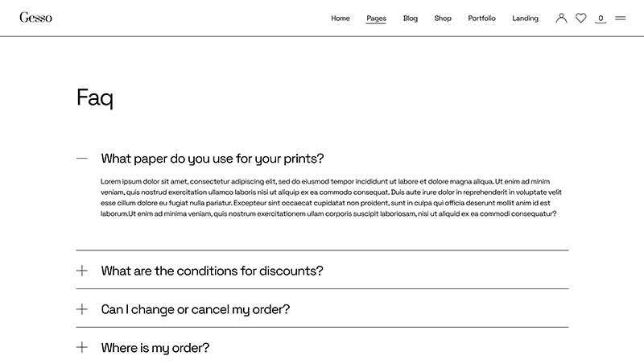The height and width of the screenshot is (364, 644).
Task: Expand 'Where is my order?' plus icon
Action: tap(81, 348)
